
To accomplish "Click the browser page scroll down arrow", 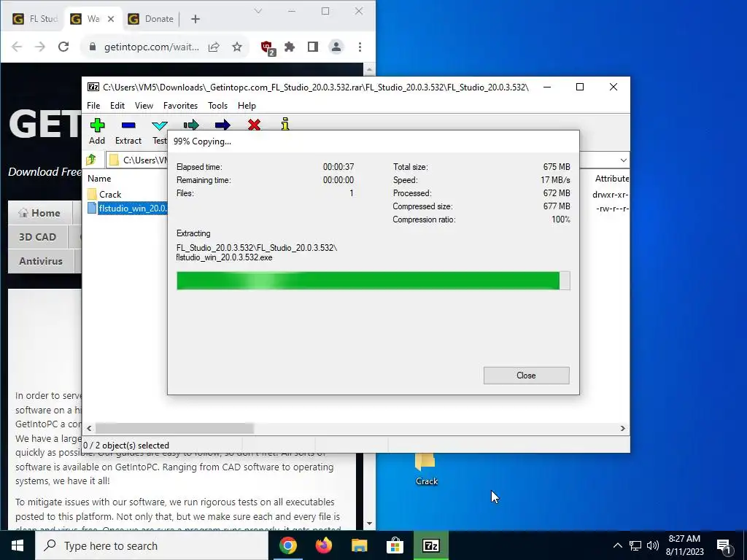I will (369, 524).
